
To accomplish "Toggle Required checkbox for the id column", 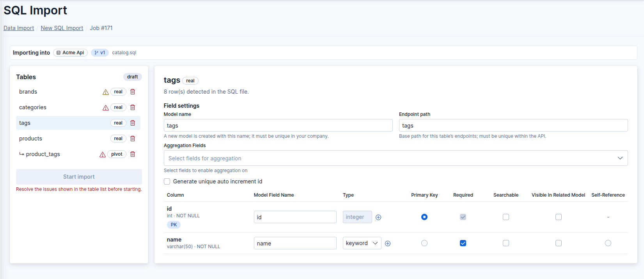I will coord(463,217).
